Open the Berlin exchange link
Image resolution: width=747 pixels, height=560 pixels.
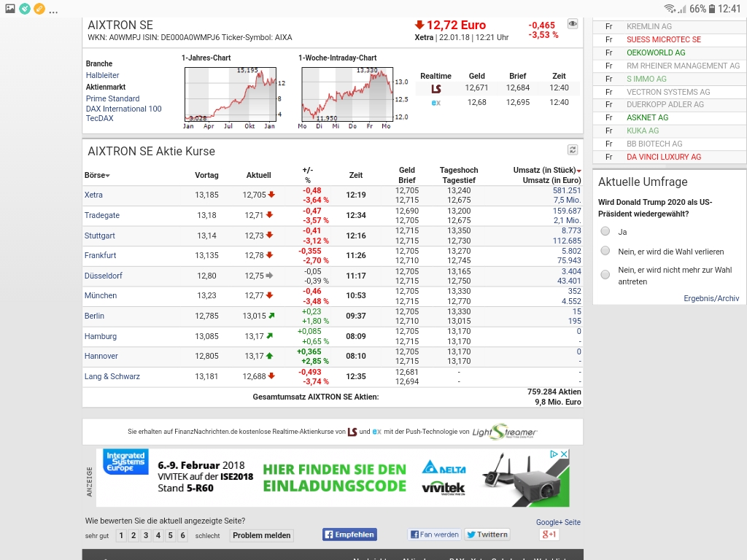tap(94, 316)
